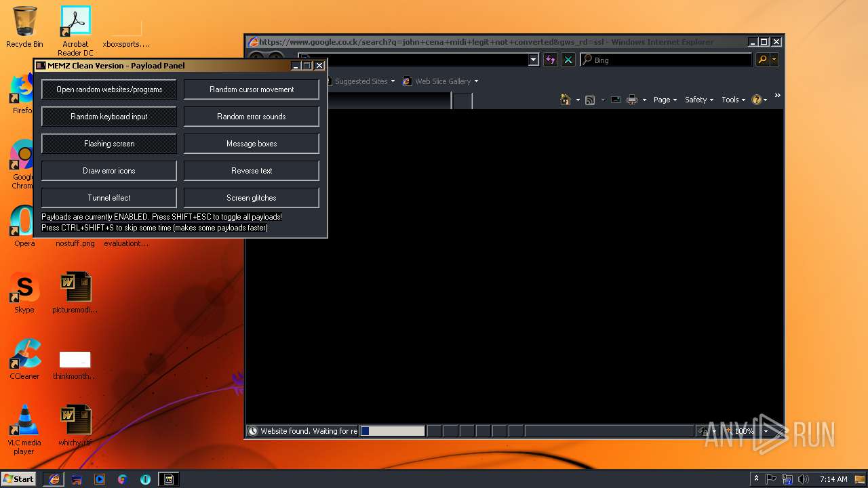Image resolution: width=868 pixels, height=488 pixels.
Task: Expand the command bar overflow chevron
Action: 777,96
